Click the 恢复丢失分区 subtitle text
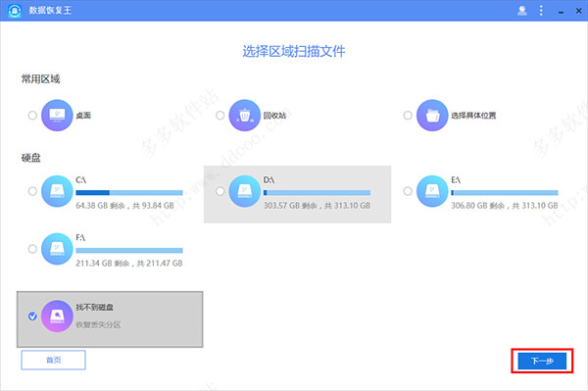Image resolution: width=588 pixels, height=391 pixels. [98, 324]
